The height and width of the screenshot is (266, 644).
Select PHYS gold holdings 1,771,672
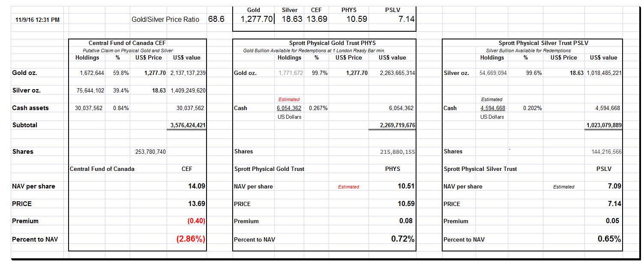[x=291, y=73]
